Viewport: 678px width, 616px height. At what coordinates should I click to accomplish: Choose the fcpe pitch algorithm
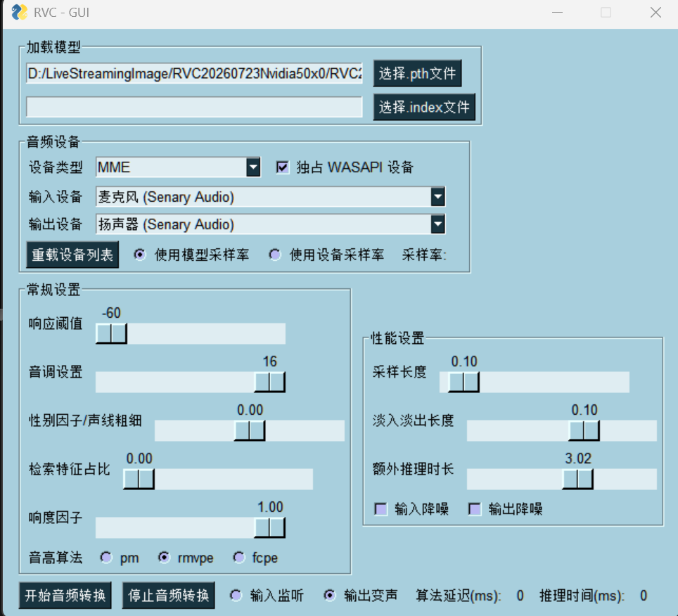point(238,558)
